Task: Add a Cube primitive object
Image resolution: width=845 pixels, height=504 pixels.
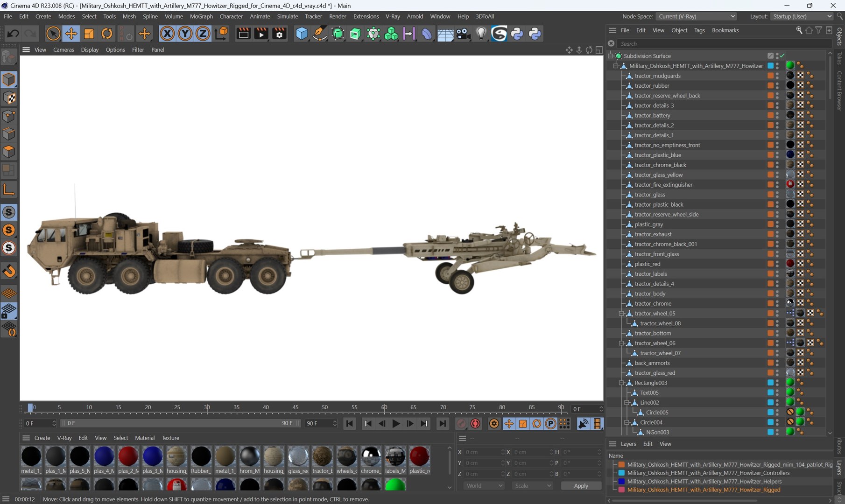Action: tap(302, 34)
